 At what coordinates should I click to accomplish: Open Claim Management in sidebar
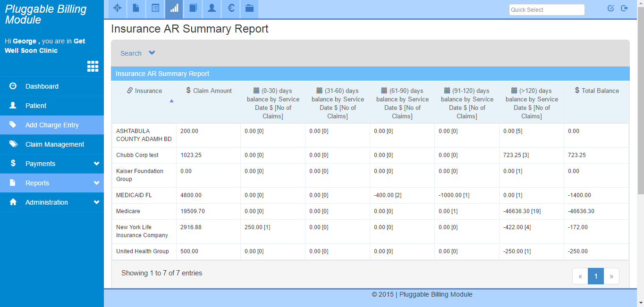point(52,144)
